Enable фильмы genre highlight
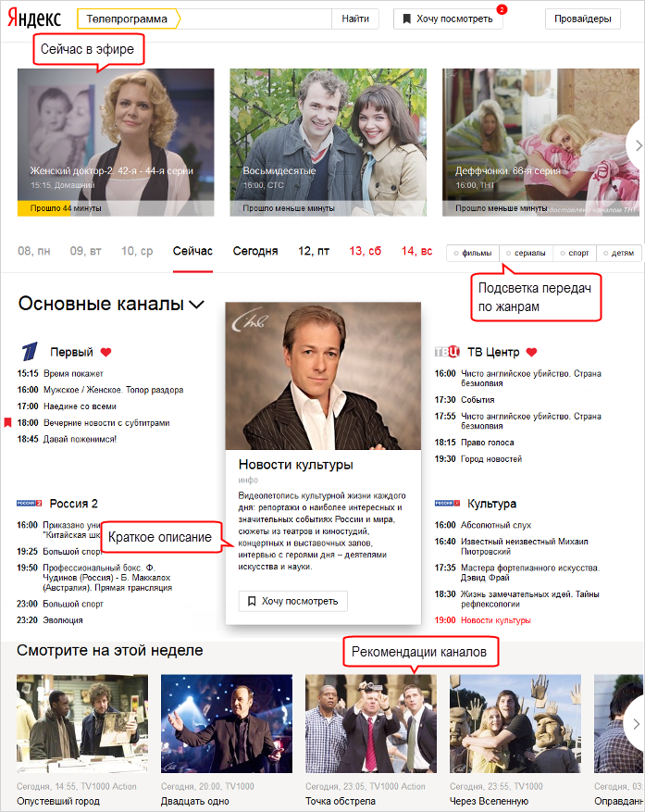 [x=473, y=254]
